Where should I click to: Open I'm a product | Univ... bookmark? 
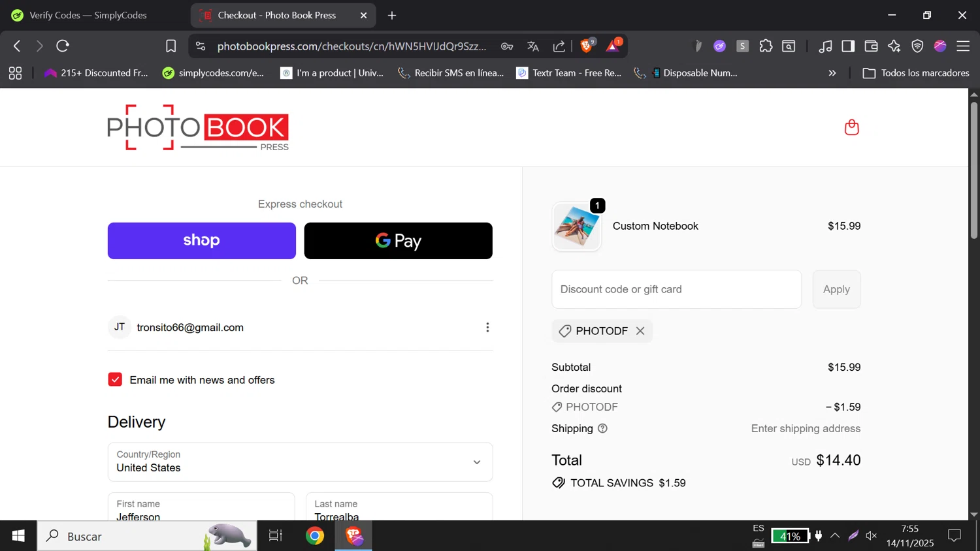(x=333, y=73)
